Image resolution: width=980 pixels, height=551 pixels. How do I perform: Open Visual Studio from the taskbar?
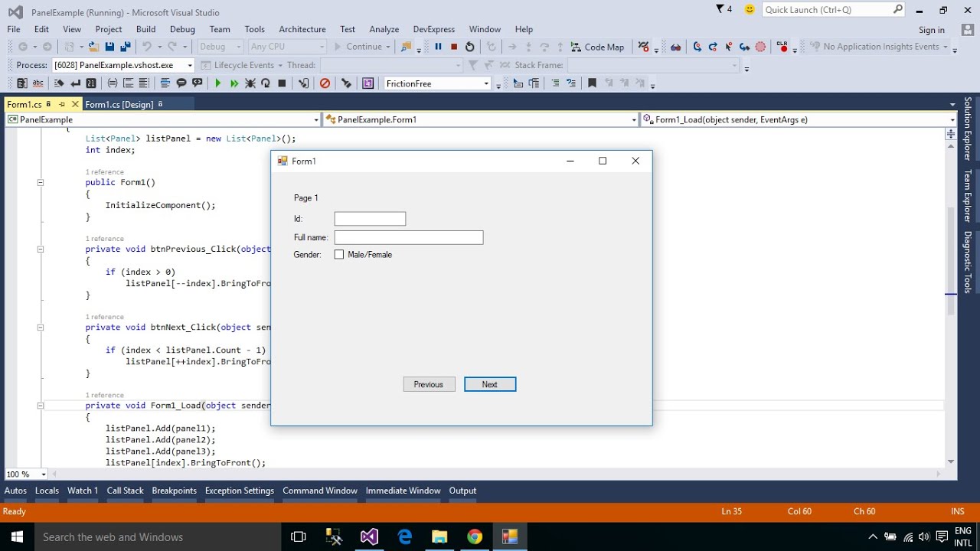369,536
